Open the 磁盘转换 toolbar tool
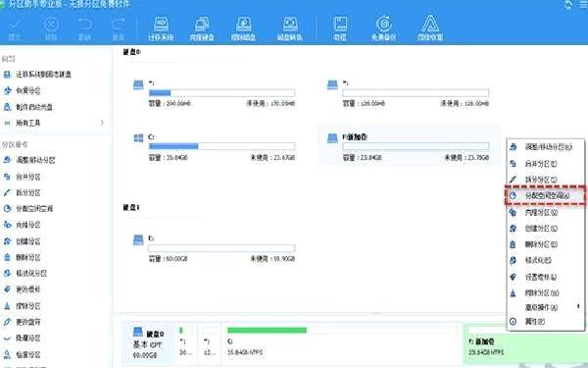The width and height of the screenshot is (588, 368). (x=290, y=28)
